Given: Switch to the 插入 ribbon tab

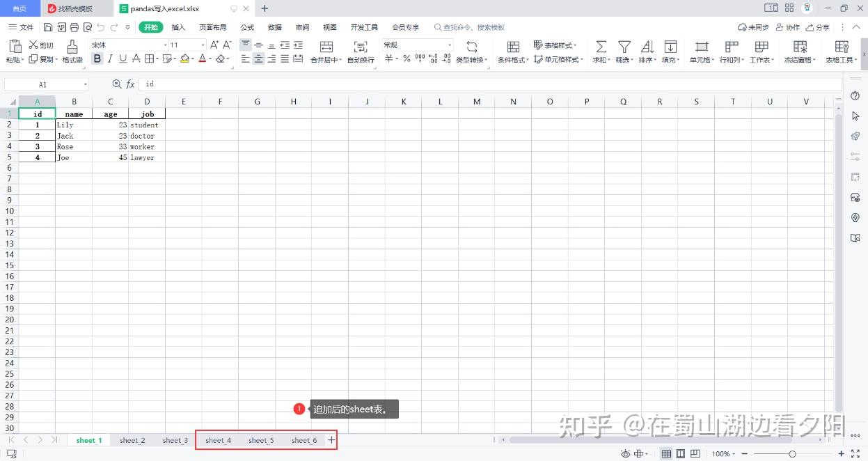Looking at the screenshot, I should tap(178, 27).
